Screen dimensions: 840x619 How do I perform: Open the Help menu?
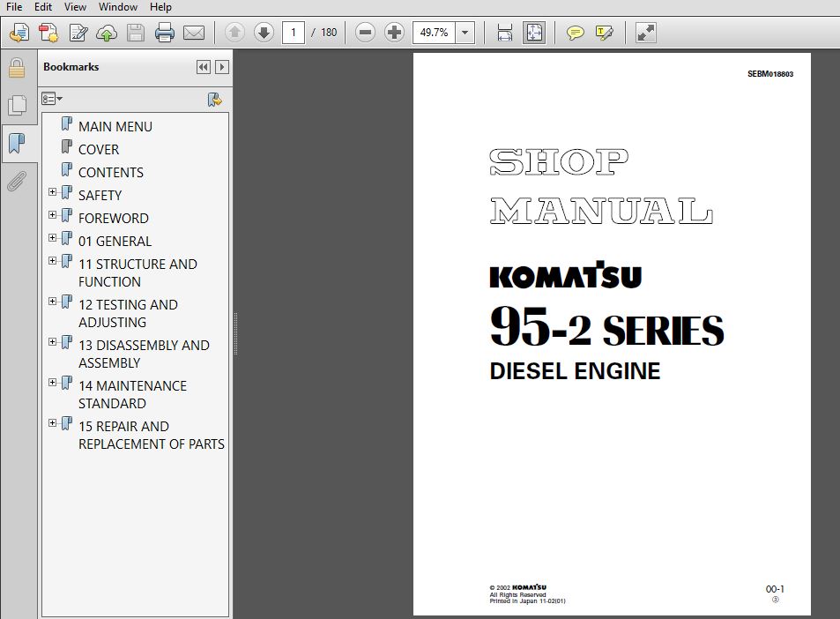pyautogui.click(x=160, y=7)
